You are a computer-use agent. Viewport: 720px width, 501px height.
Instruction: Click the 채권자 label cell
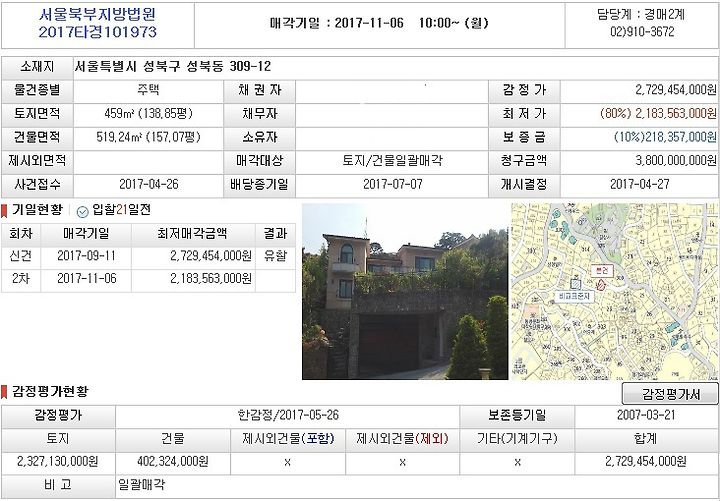(259, 90)
